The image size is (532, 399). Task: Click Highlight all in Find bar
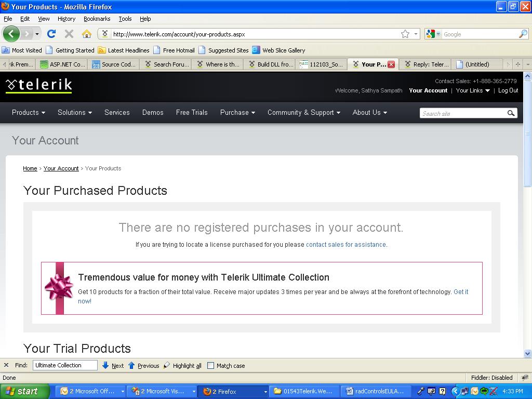183,365
